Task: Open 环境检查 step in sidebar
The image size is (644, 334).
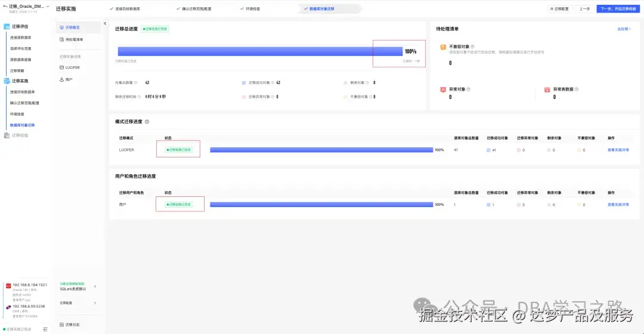Action: (x=17, y=114)
